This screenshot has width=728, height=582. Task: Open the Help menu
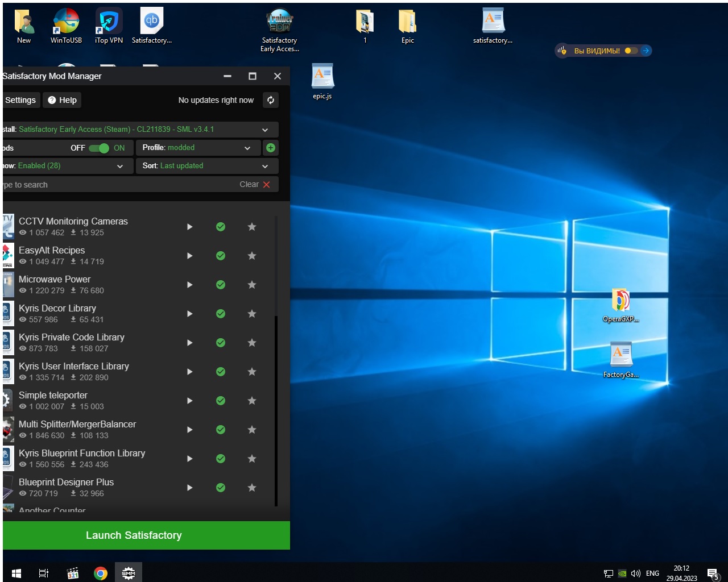click(x=63, y=100)
